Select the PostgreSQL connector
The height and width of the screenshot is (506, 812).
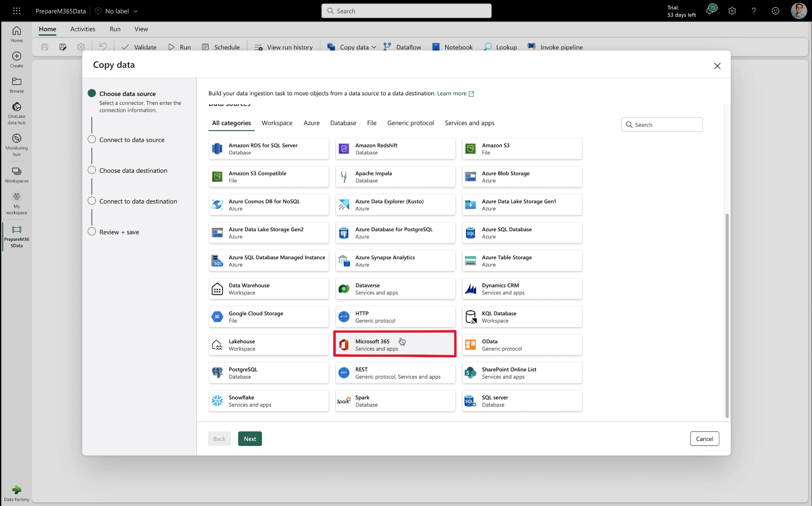coord(269,373)
